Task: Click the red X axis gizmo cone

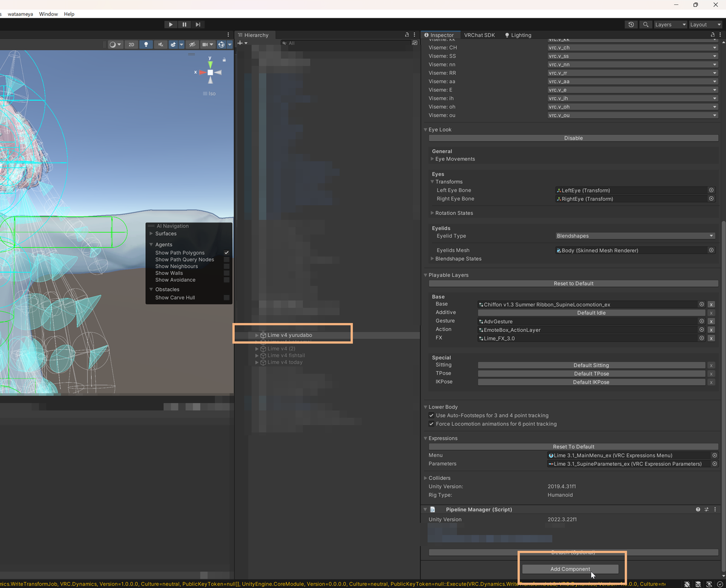Action: 202,72
